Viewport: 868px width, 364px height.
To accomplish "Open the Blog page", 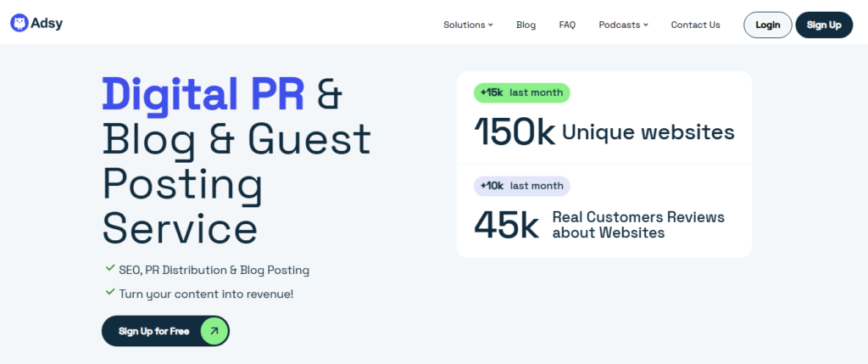I will click(526, 25).
